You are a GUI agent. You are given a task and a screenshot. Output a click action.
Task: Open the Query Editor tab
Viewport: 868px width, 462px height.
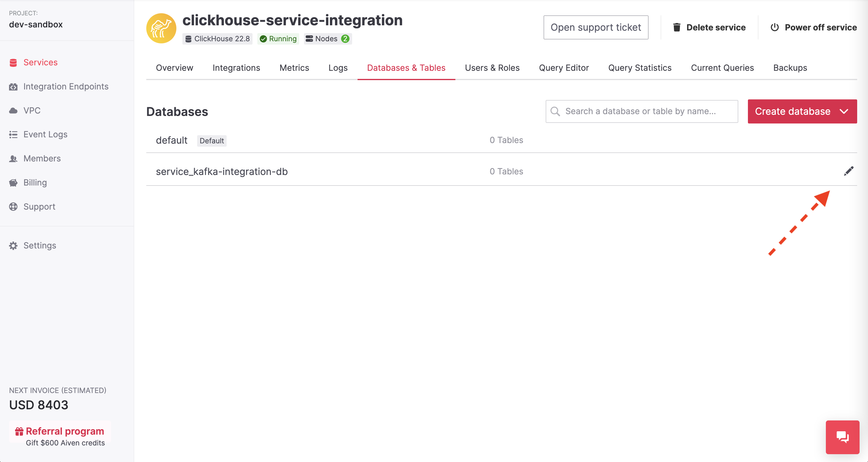pos(564,68)
